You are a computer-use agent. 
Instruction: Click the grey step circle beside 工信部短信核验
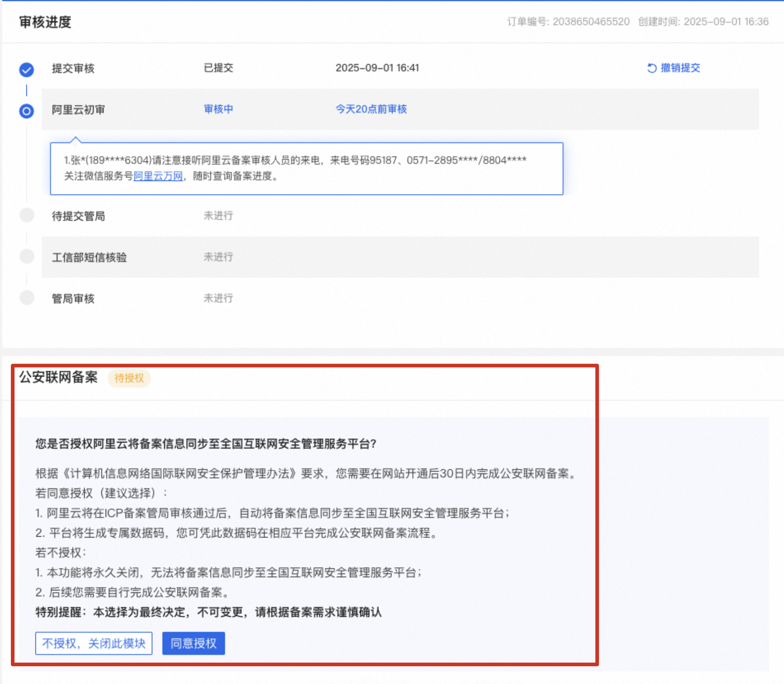click(x=27, y=256)
